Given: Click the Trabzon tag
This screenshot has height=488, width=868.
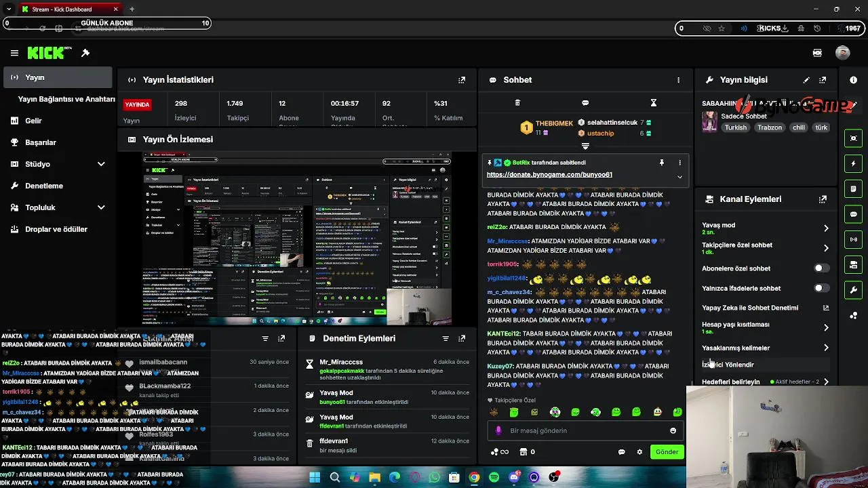Looking at the screenshot, I should click(x=770, y=127).
